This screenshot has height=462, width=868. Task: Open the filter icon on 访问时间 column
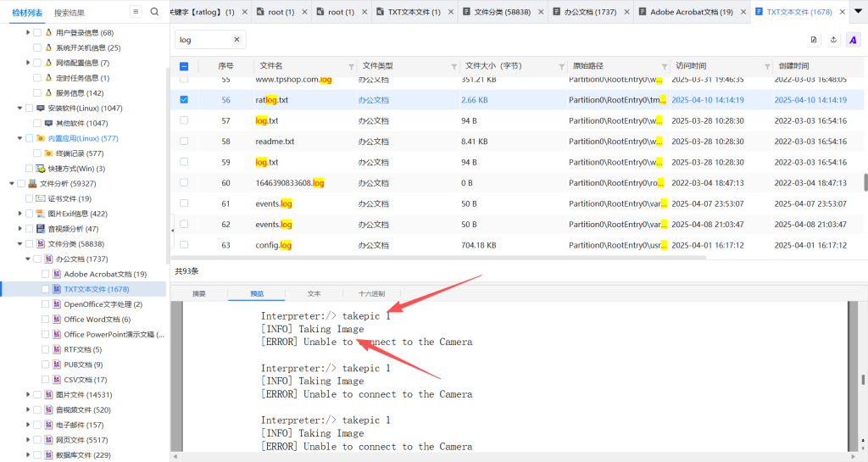[x=766, y=66]
